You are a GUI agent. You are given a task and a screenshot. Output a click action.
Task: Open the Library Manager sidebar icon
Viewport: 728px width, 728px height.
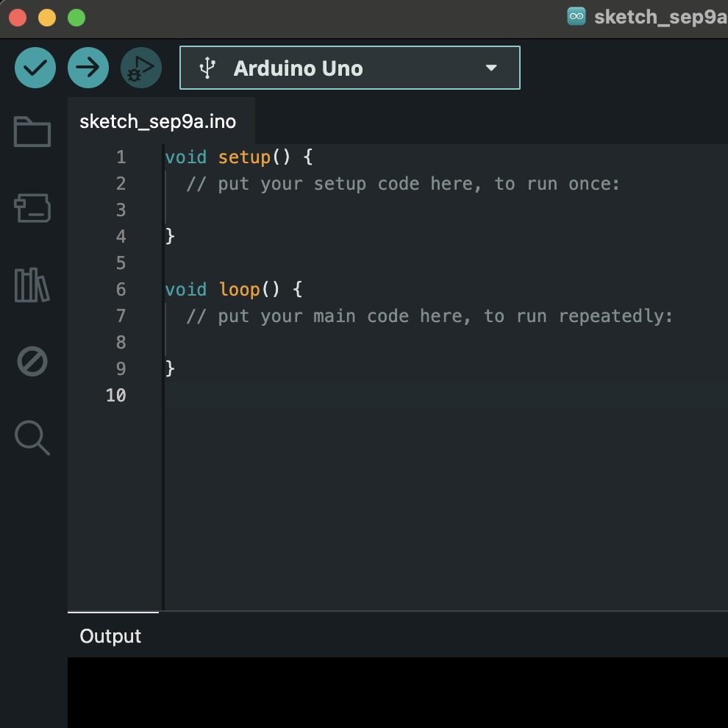pos(32,285)
